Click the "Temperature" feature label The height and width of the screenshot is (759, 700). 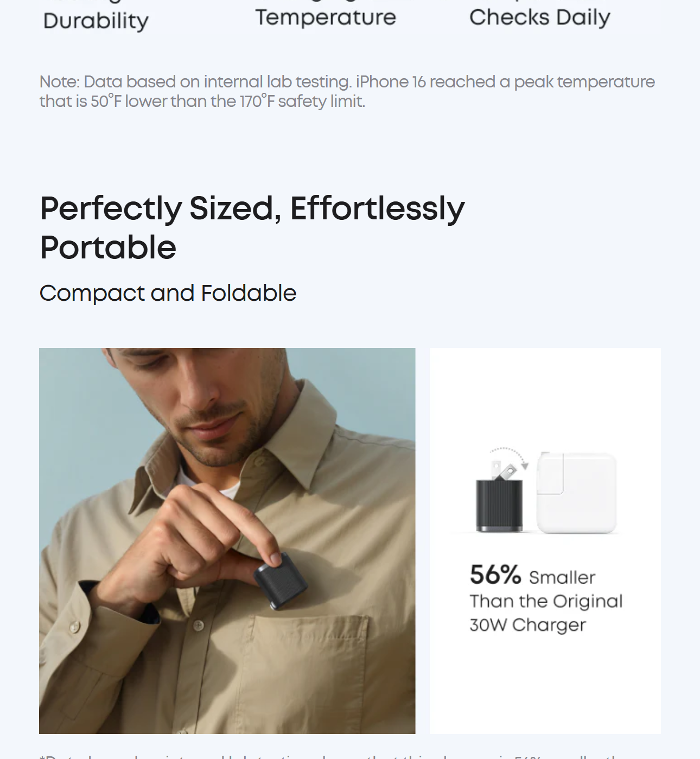(326, 17)
